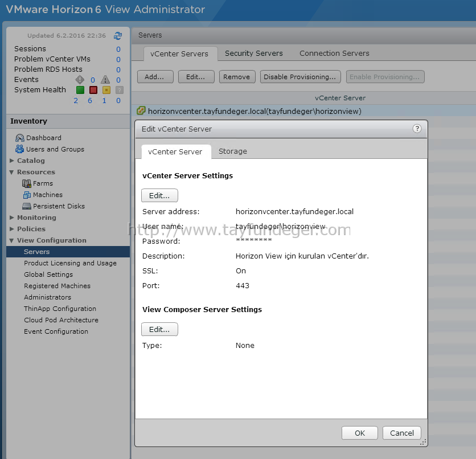Click the System Health green count 2
Image resolution: width=476 pixels, height=459 pixels.
(76, 100)
